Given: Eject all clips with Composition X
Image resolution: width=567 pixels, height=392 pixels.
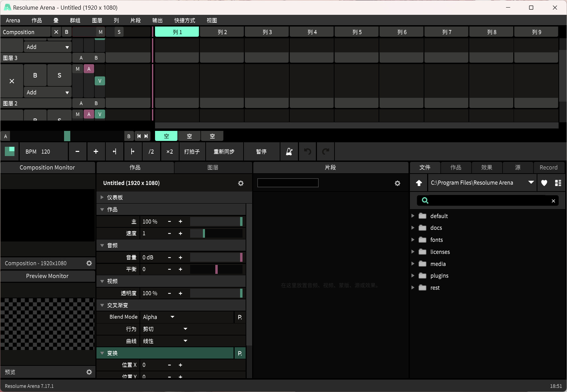Looking at the screenshot, I should [56, 32].
